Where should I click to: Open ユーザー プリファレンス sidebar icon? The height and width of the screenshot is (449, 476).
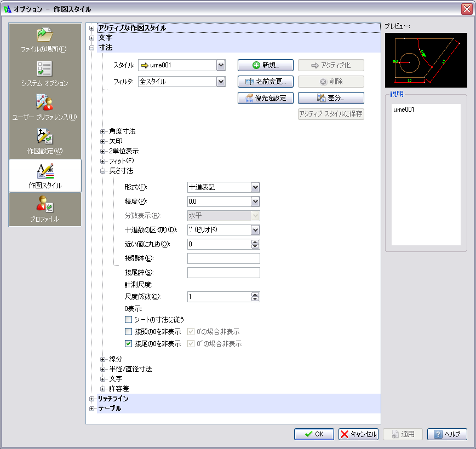coord(44,108)
